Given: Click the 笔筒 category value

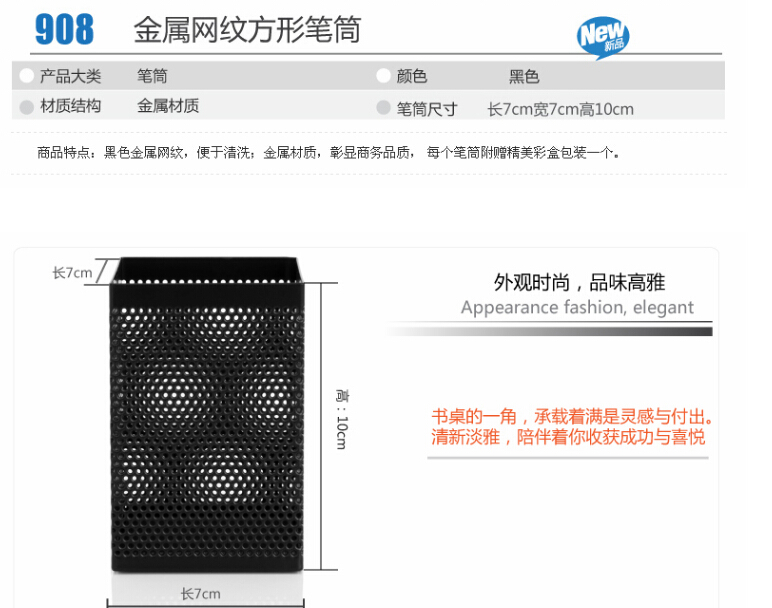Looking at the screenshot, I should coord(152,76).
